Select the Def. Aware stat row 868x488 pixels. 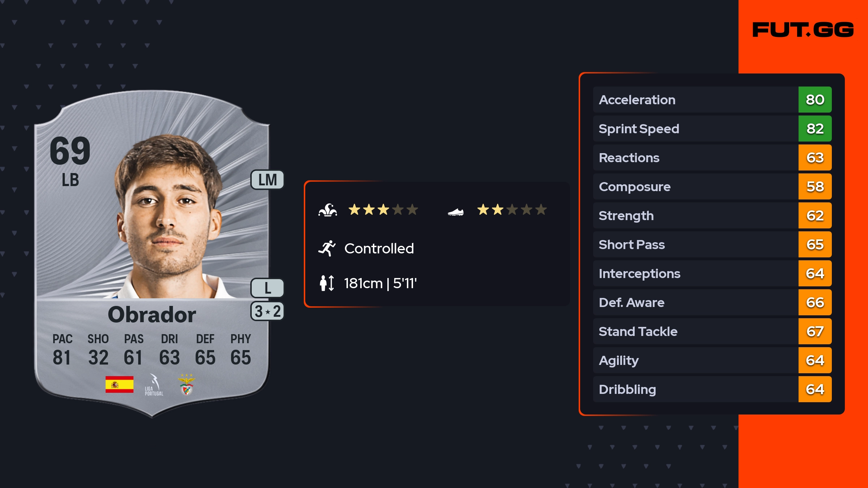coord(694,302)
